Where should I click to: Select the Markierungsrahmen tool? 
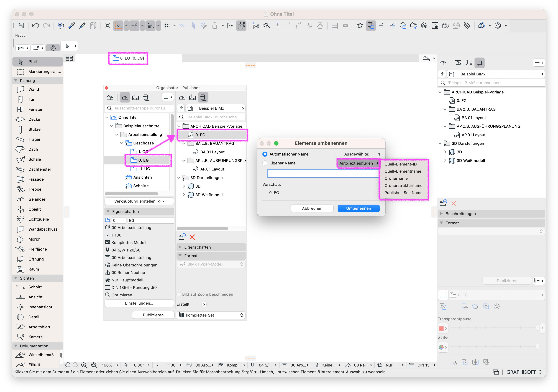pos(38,72)
